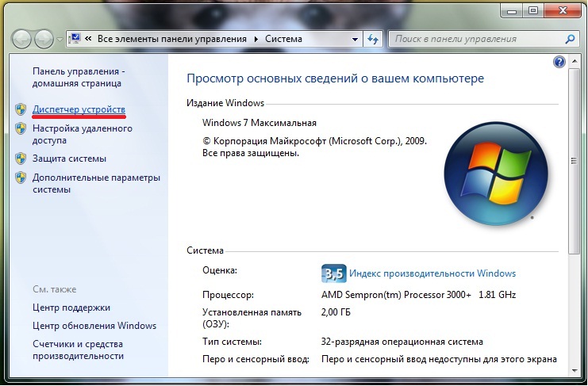The height and width of the screenshot is (386, 588).
Task: Close the System window
Action: [563, 11]
